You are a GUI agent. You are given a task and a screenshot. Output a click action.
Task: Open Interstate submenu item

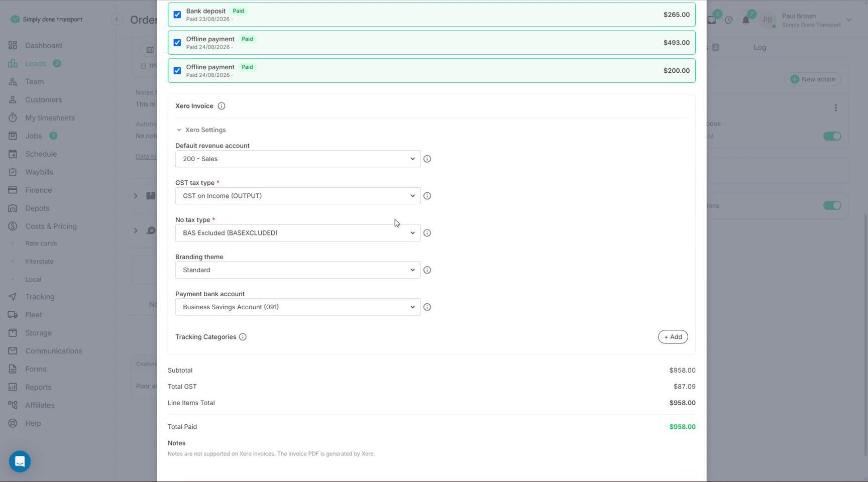(x=39, y=261)
